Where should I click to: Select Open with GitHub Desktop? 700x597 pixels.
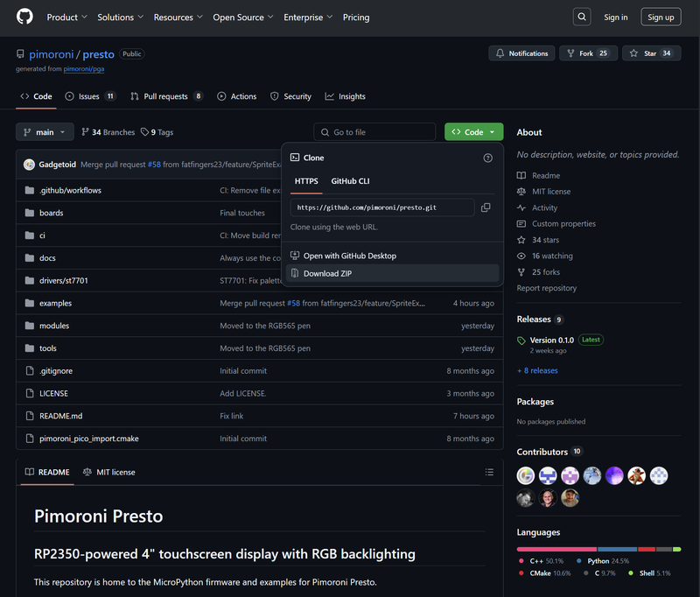[349, 256]
